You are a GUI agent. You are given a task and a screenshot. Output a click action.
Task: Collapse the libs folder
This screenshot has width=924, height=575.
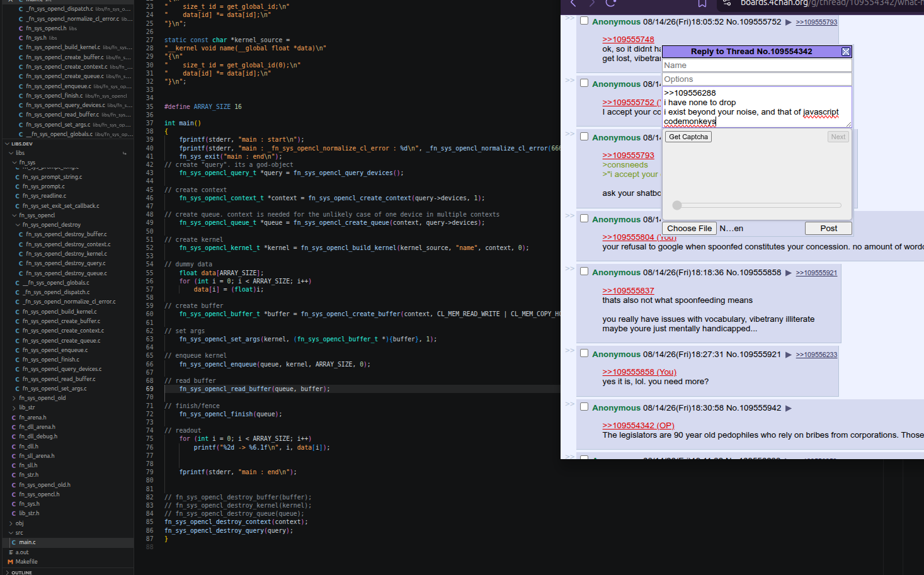click(x=11, y=153)
